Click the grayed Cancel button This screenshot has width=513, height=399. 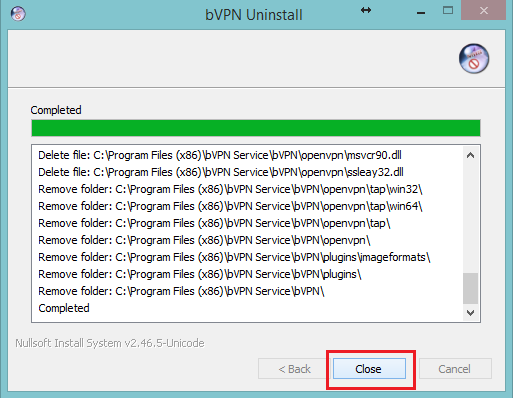(x=455, y=369)
